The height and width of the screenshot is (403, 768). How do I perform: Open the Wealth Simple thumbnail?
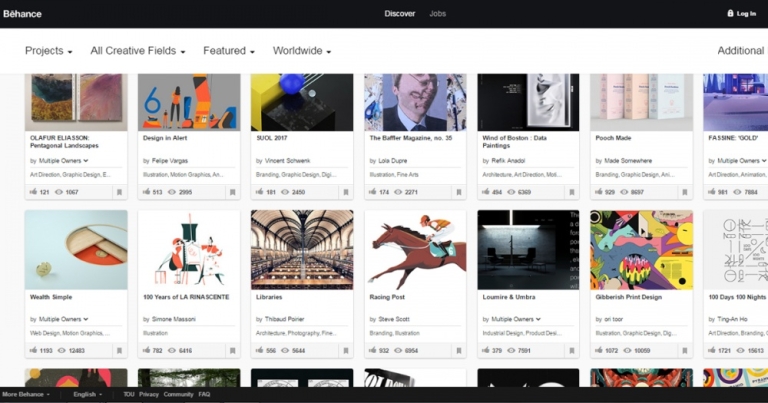click(76, 250)
